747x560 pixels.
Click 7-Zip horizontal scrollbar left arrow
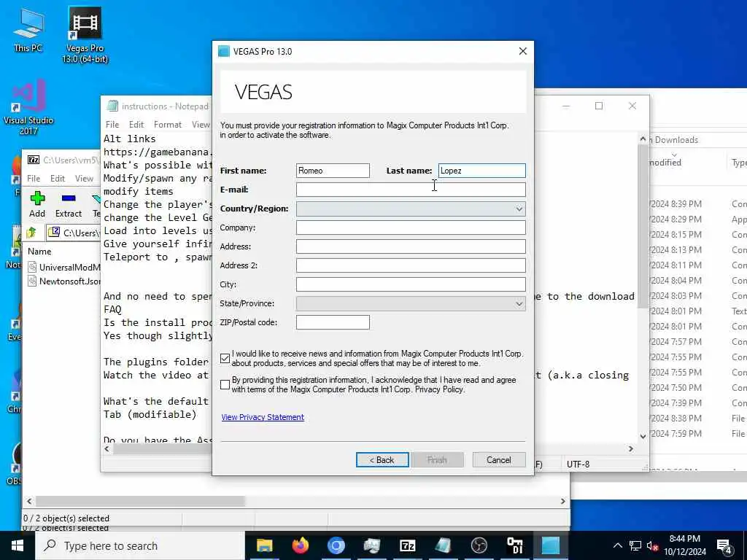pos(29,501)
